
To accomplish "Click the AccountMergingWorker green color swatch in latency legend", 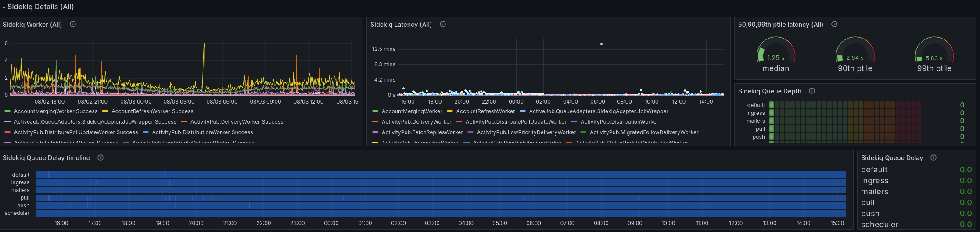I will (x=375, y=111).
